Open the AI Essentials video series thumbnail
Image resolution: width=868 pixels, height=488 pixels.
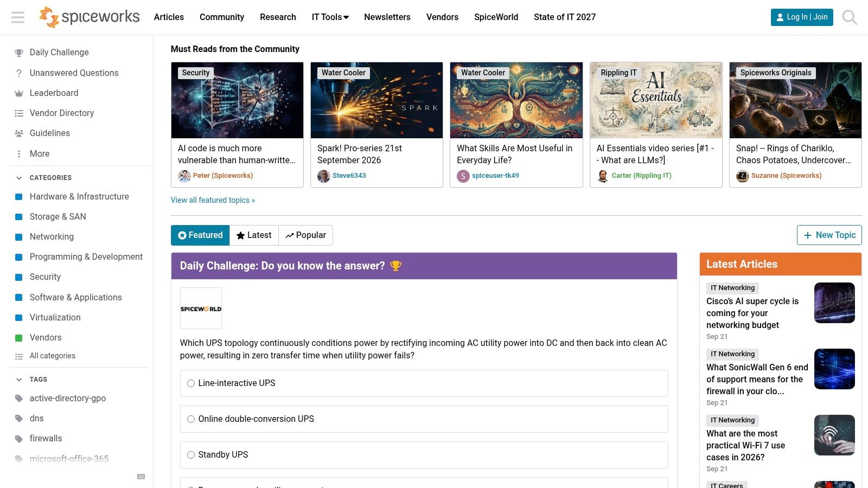click(x=656, y=100)
